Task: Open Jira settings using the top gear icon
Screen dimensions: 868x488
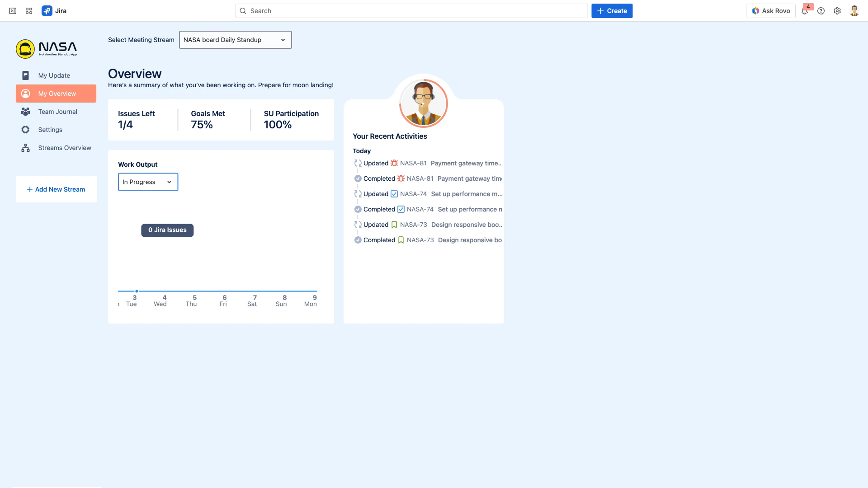Action: point(837,10)
